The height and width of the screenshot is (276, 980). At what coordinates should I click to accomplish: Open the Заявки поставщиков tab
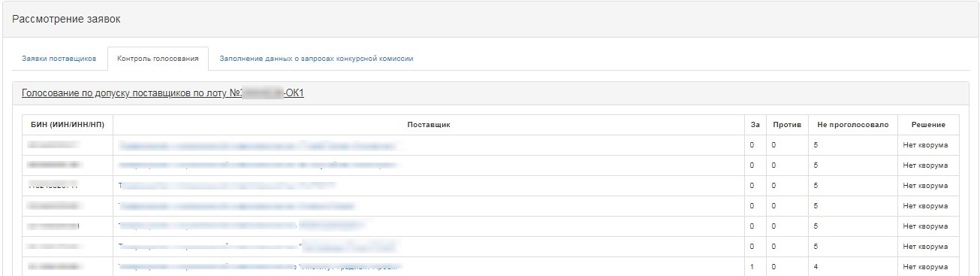(59, 59)
